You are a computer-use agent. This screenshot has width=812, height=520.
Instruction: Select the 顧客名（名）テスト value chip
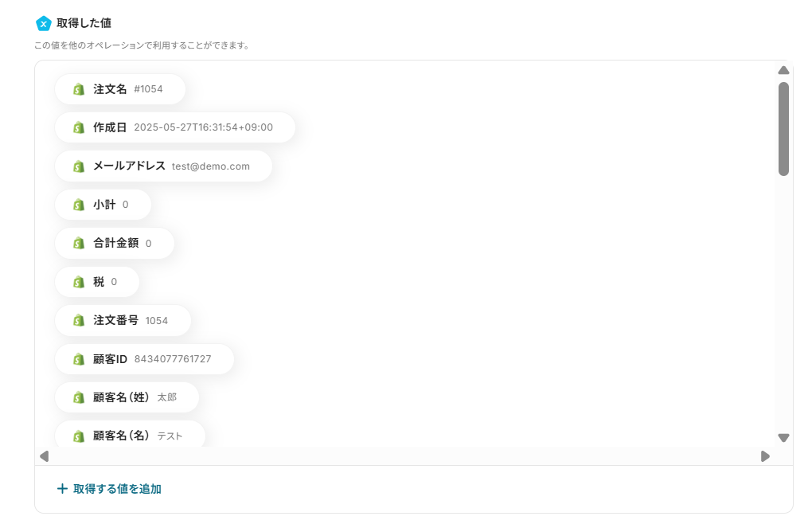click(x=130, y=434)
